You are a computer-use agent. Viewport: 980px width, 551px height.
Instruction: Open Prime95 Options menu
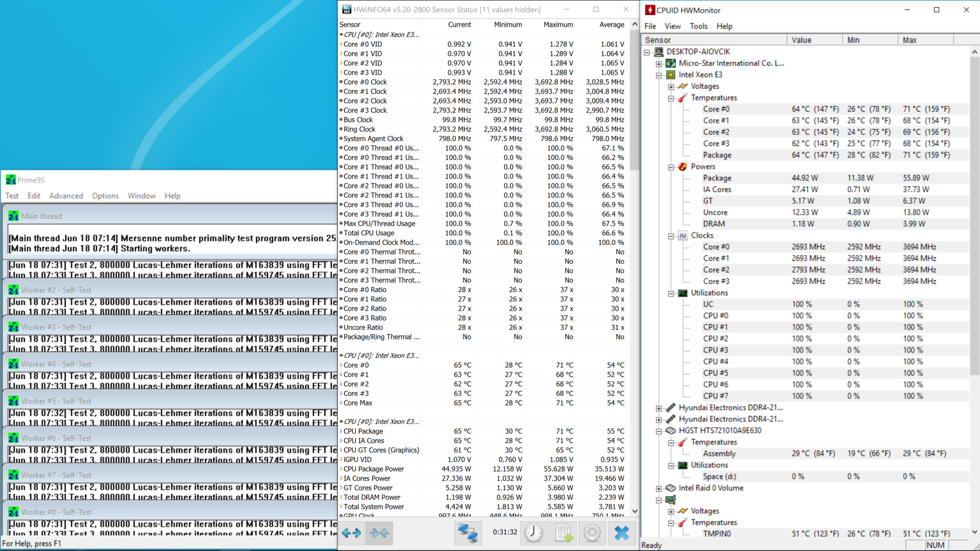coord(105,196)
